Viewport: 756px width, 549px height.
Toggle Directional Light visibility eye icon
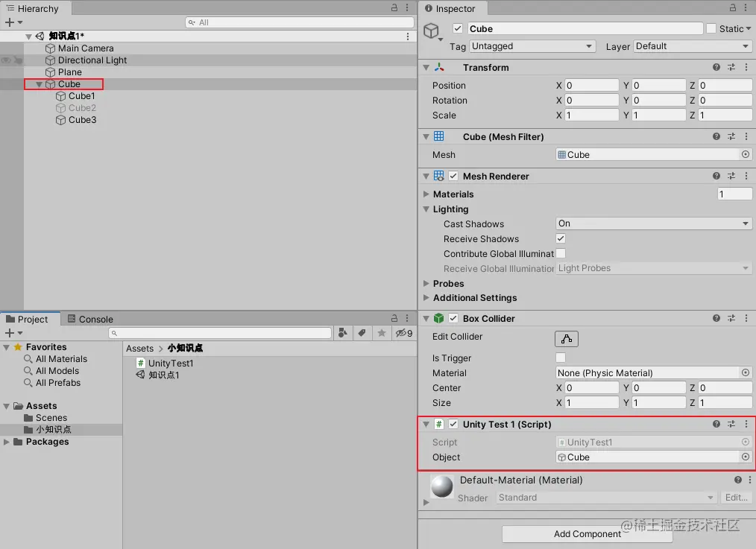6,60
